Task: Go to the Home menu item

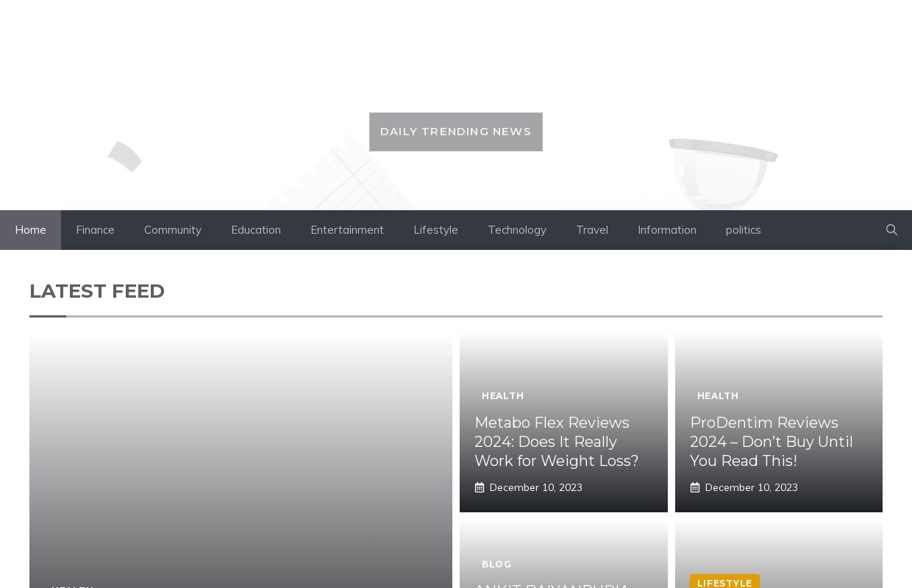Action: [x=30, y=230]
